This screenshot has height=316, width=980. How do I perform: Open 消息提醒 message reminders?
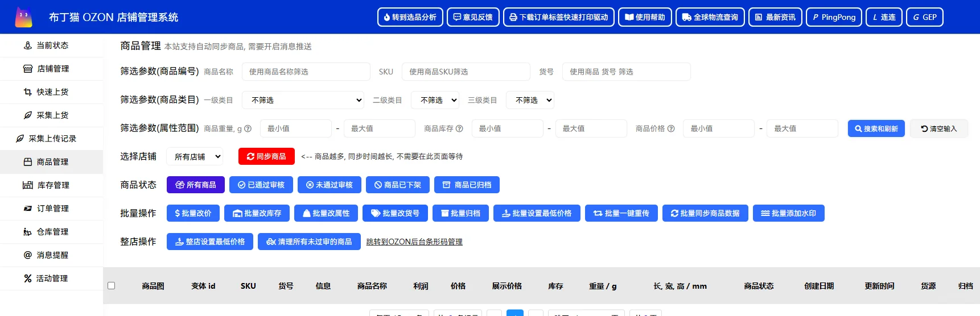51,255
